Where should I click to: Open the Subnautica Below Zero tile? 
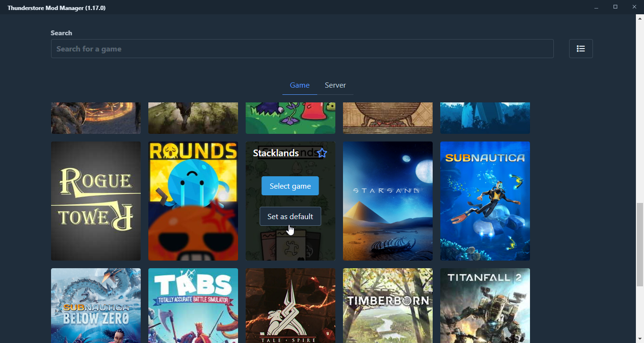(95, 305)
